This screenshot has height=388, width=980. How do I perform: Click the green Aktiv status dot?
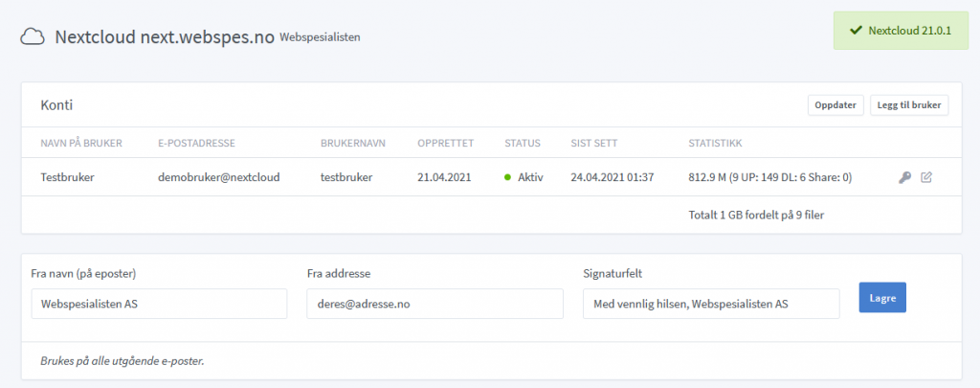click(x=507, y=177)
